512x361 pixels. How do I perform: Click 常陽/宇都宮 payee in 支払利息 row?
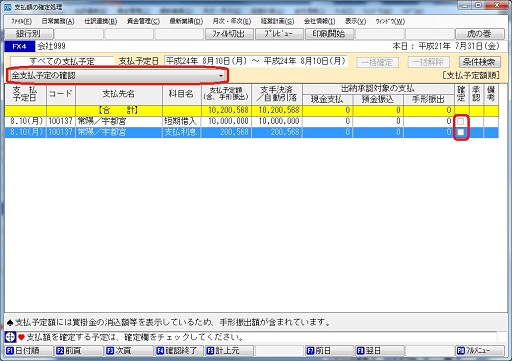tap(119, 132)
